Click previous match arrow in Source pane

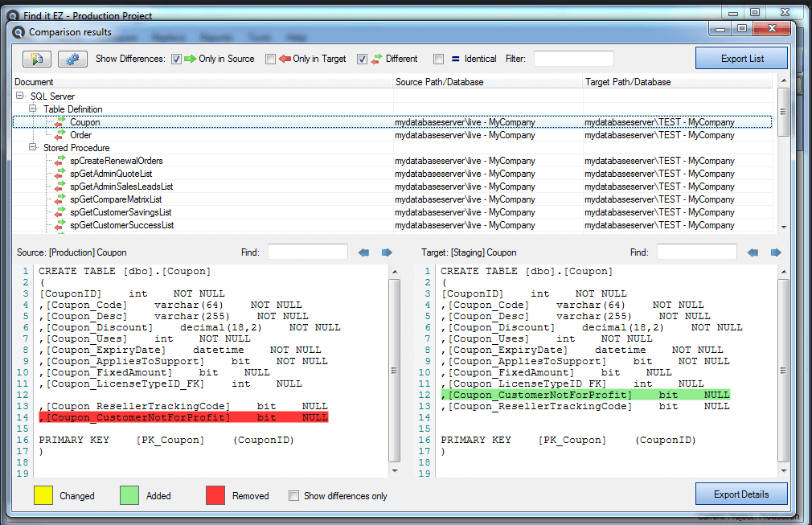coord(363,252)
